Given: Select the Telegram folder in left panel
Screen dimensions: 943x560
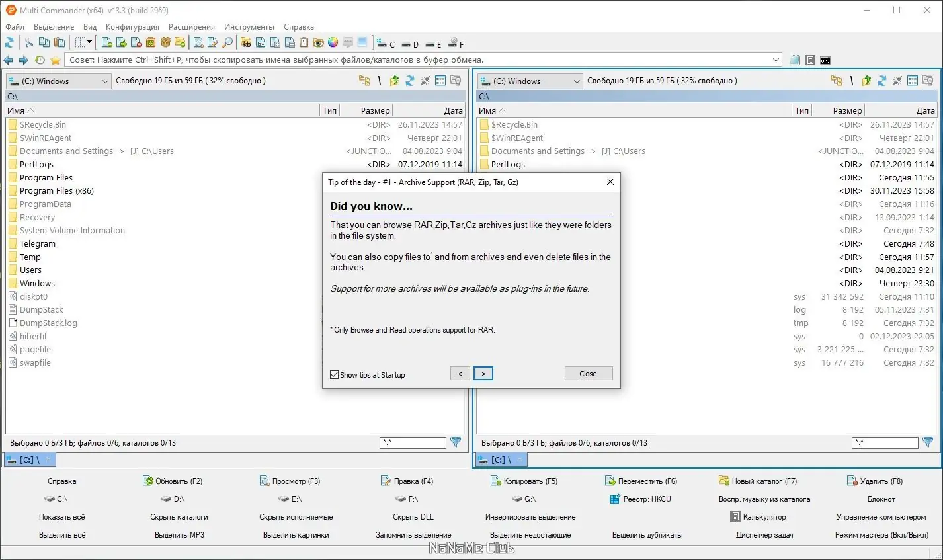Looking at the screenshot, I should coord(37,244).
